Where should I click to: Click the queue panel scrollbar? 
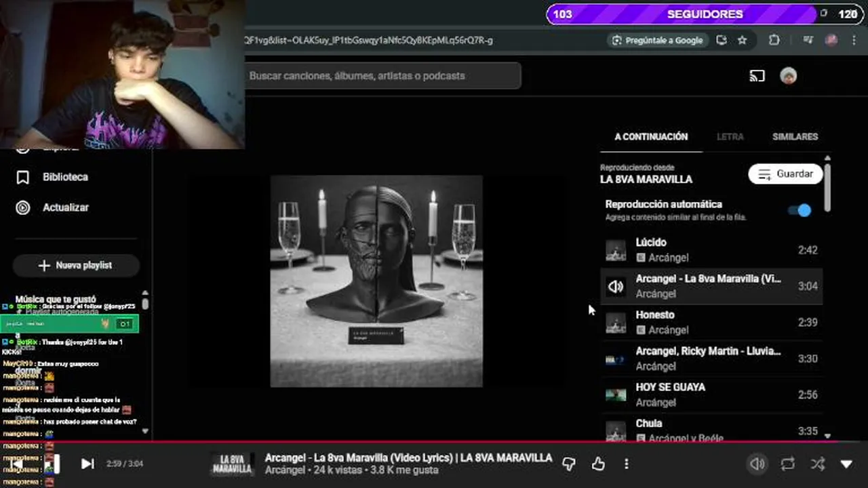827,187
